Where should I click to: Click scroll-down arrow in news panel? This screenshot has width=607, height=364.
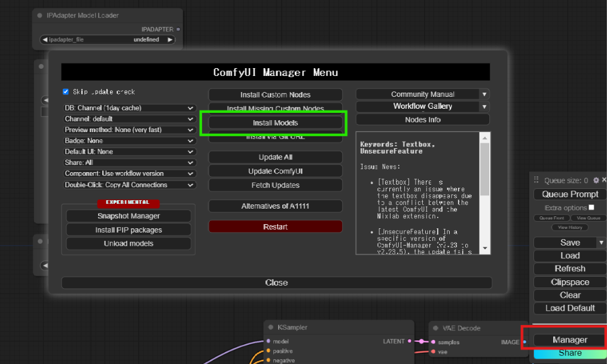(x=484, y=248)
